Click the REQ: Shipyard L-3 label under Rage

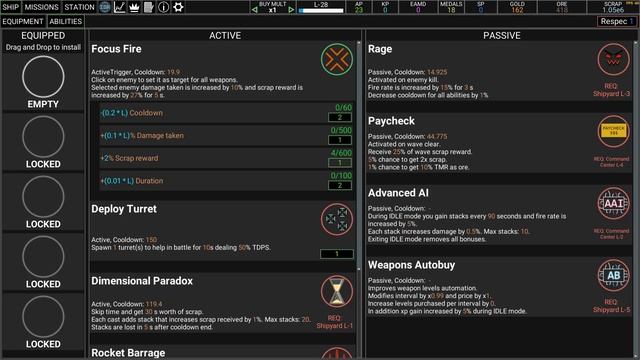tap(611, 90)
